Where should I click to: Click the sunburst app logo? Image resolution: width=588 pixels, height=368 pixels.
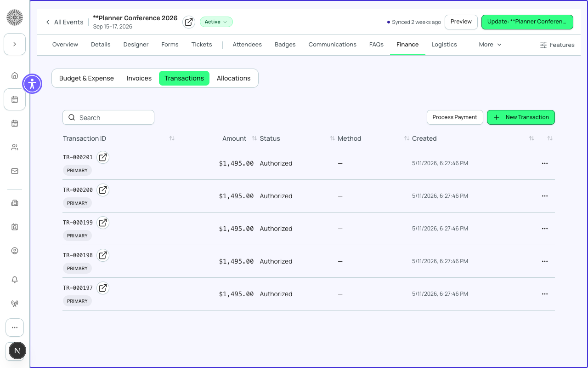(x=15, y=17)
